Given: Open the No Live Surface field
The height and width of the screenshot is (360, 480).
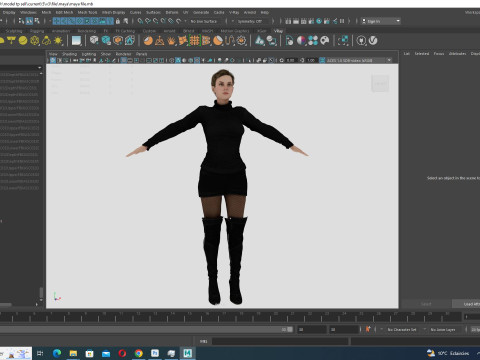Looking at the screenshot, I should coord(206,21).
